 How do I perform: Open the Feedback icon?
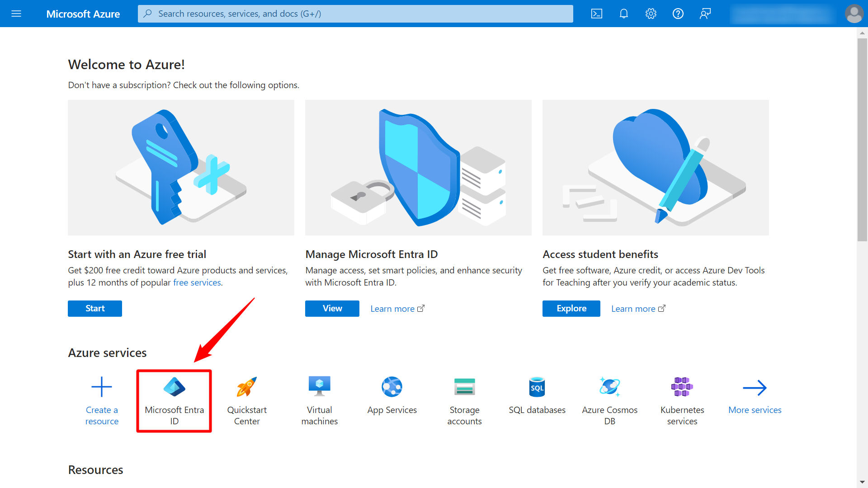point(705,14)
